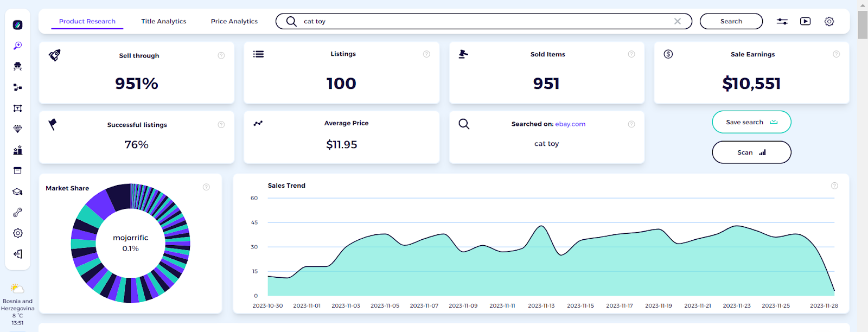Click the Sales Trend help question mark
This screenshot has width=868, height=332.
(834, 186)
